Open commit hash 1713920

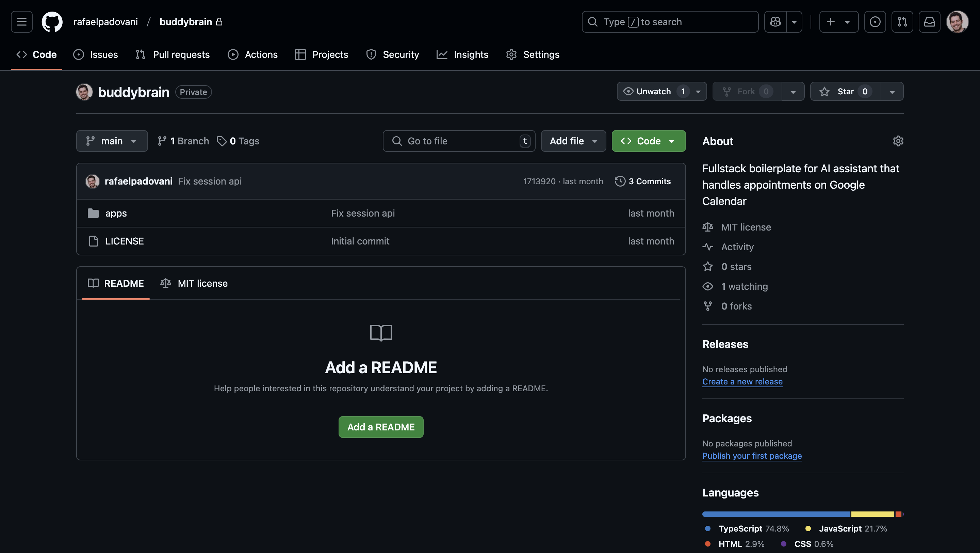click(539, 181)
